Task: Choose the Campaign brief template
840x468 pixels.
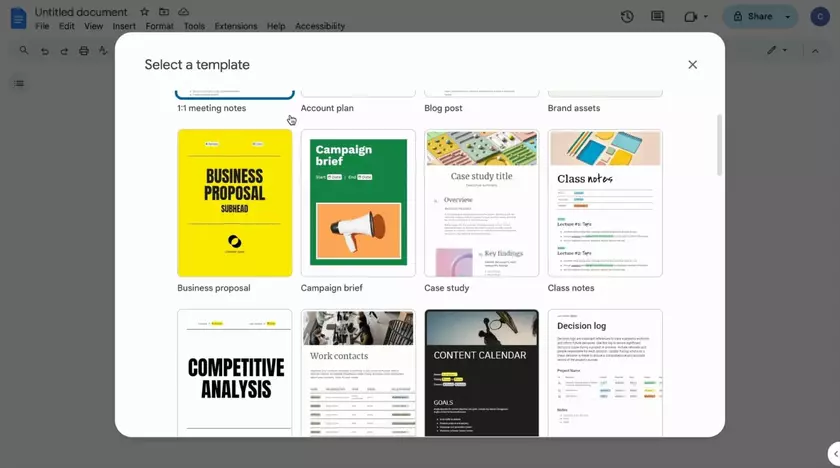Action: click(358, 203)
